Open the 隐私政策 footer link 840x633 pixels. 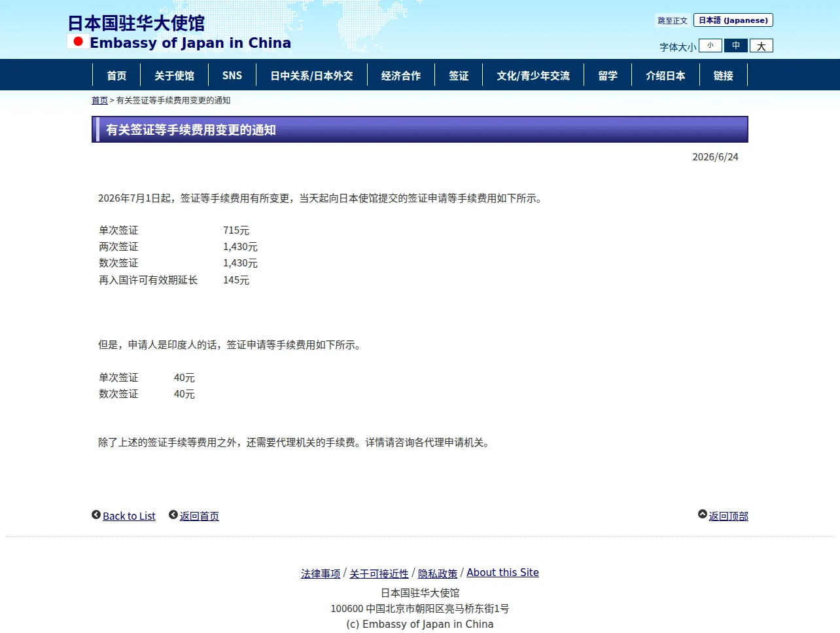pyautogui.click(x=438, y=573)
